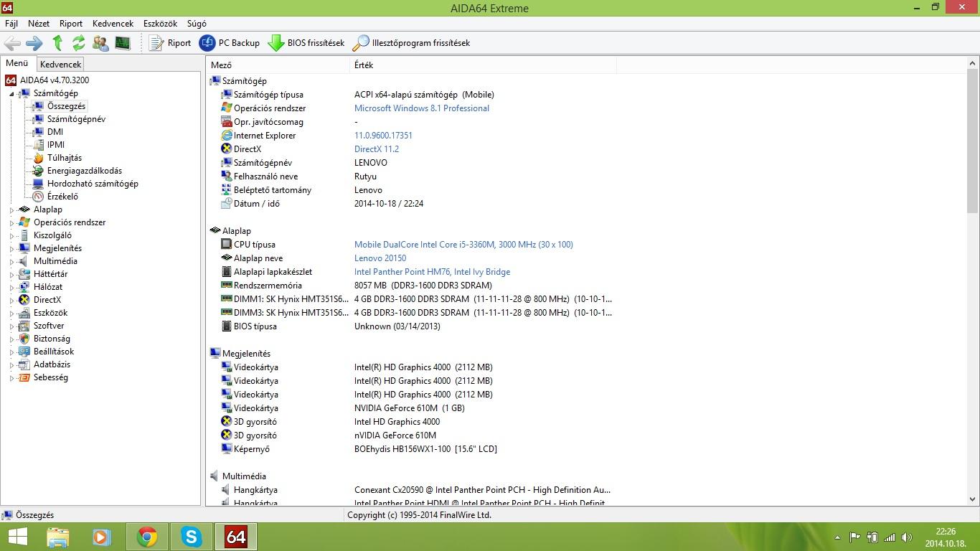Open Internet Explorer version 11.0.9600.17351 link

coord(383,136)
